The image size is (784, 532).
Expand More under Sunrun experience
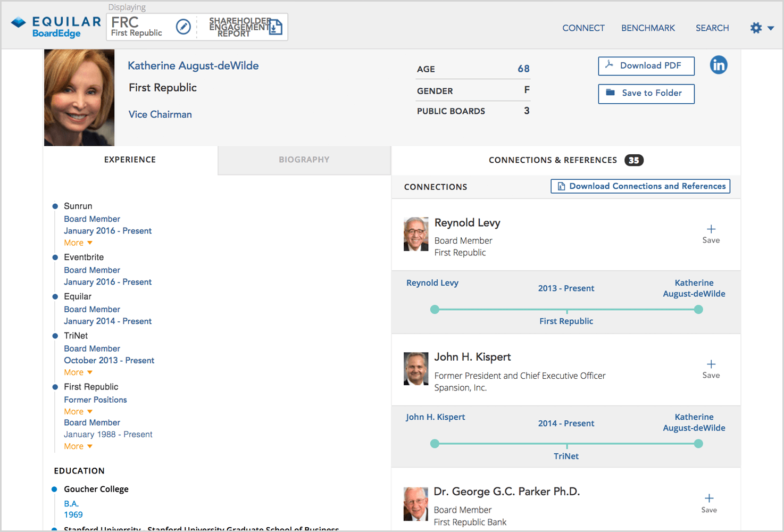[78, 243]
